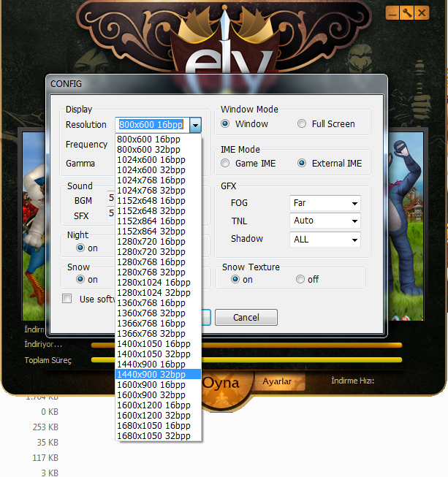Open launcher settings wrench icon
The image size is (448, 477).
pyautogui.click(x=407, y=13)
